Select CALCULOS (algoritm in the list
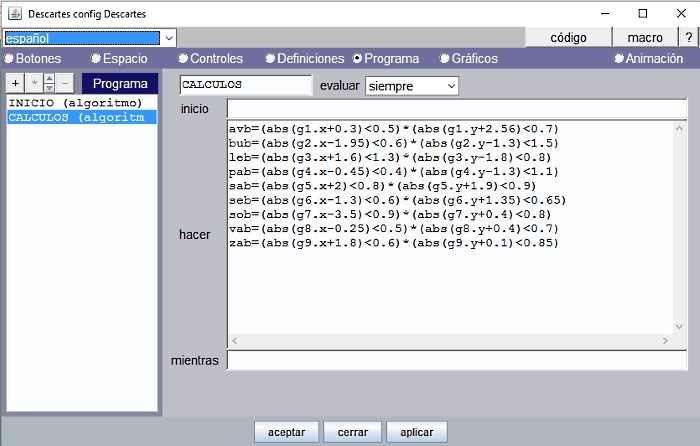 click(82, 117)
